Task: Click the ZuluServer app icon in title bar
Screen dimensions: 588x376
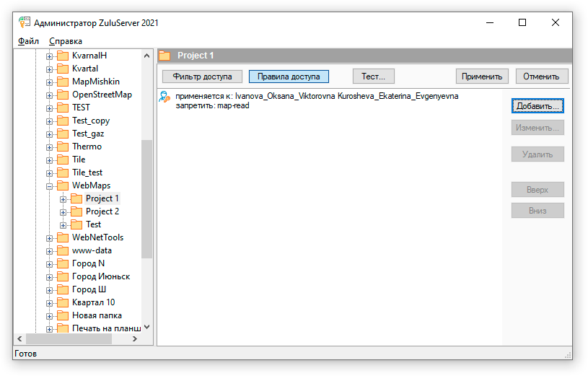Action: [x=24, y=22]
